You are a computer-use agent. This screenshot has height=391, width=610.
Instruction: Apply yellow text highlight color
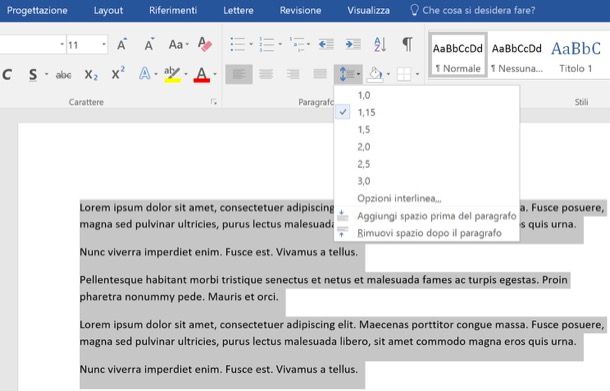[x=172, y=74]
